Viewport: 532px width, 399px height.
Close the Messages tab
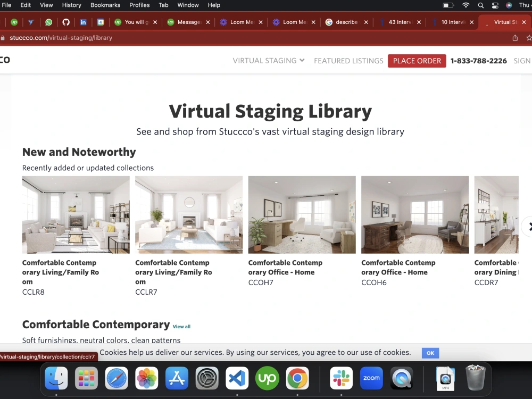click(x=207, y=22)
